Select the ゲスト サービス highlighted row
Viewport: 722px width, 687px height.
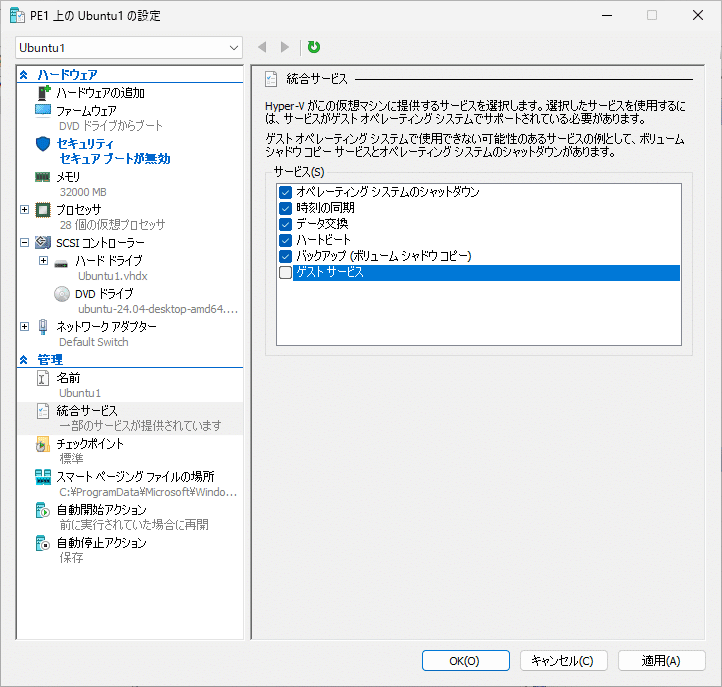pos(486,273)
